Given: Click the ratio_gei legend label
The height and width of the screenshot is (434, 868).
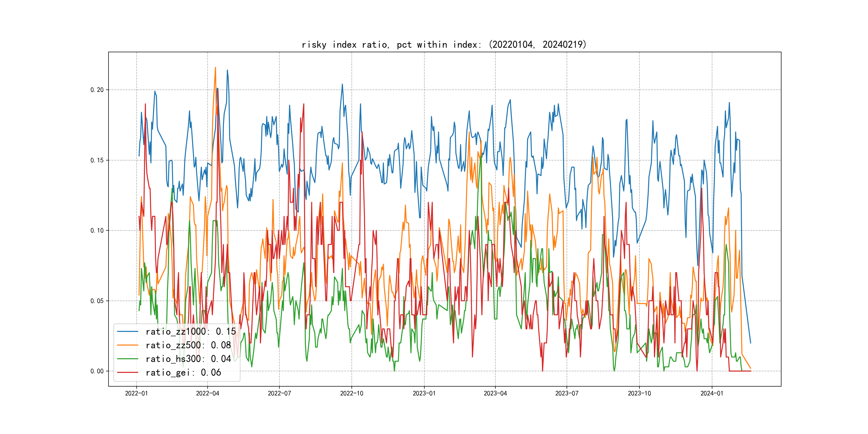Looking at the screenshot, I should pyautogui.click(x=183, y=373).
